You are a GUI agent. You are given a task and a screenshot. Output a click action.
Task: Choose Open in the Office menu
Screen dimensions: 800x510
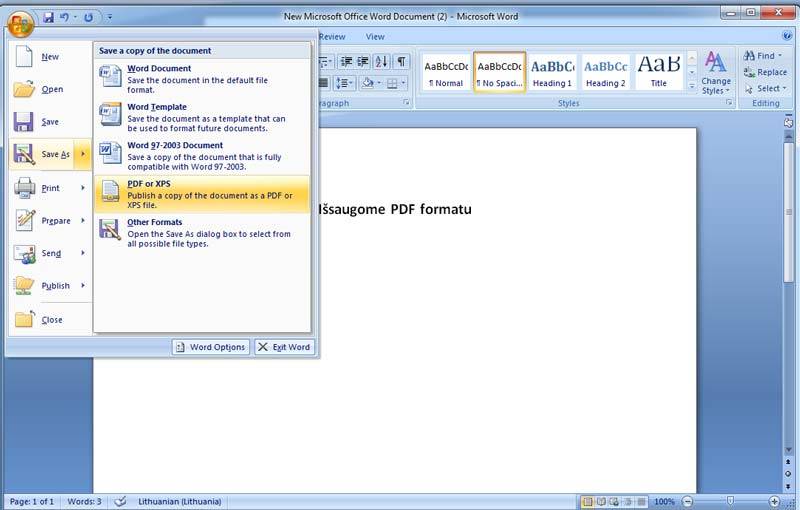click(x=50, y=89)
